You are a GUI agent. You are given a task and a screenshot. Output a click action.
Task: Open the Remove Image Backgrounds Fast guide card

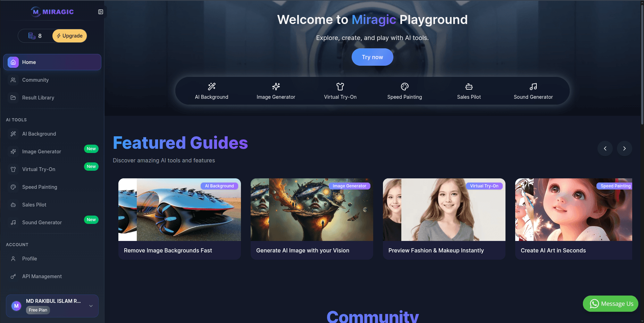point(179,219)
